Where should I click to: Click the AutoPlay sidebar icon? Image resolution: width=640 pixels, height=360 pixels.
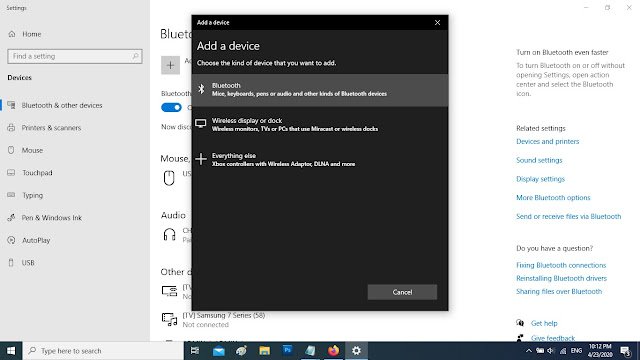click(11, 240)
